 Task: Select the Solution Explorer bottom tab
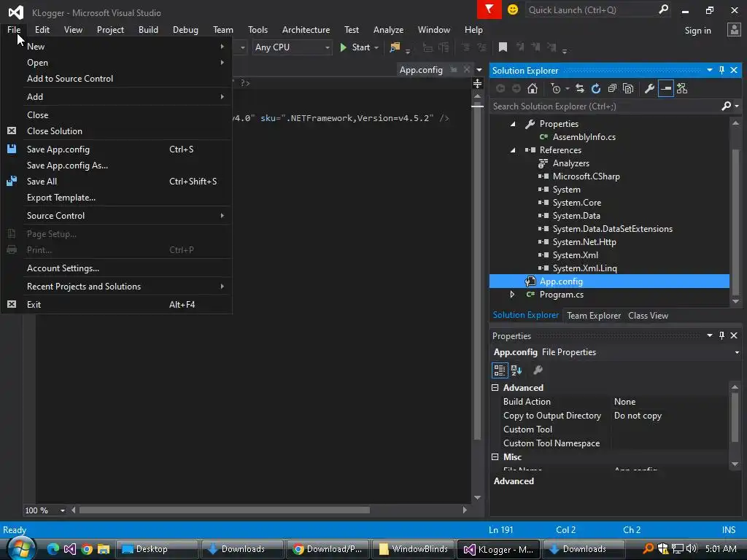(525, 315)
